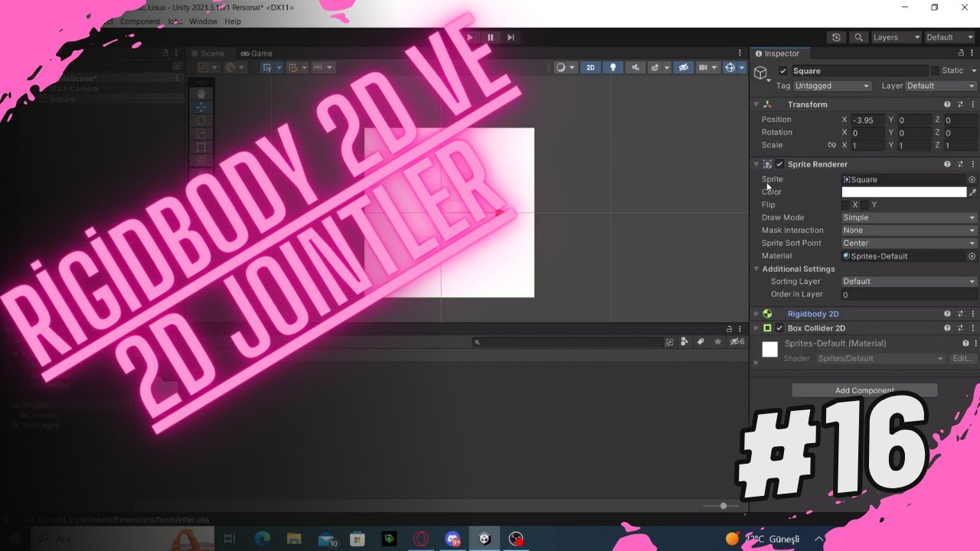This screenshot has height=551, width=980.
Task: Toggle scene lighting bulb icon
Action: (612, 67)
